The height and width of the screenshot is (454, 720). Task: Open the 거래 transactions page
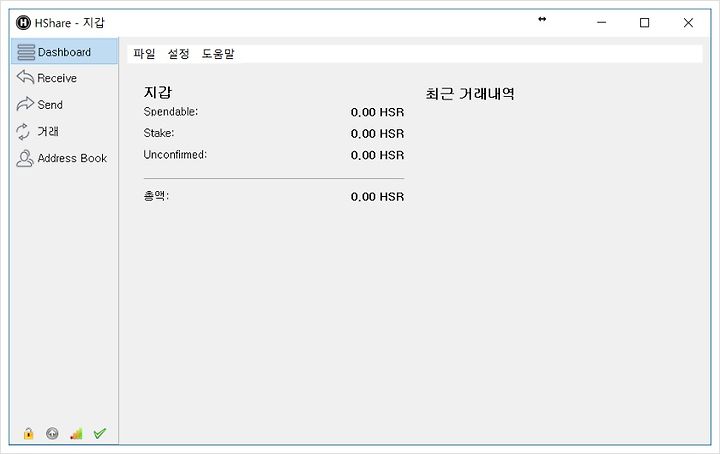click(64, 131)
